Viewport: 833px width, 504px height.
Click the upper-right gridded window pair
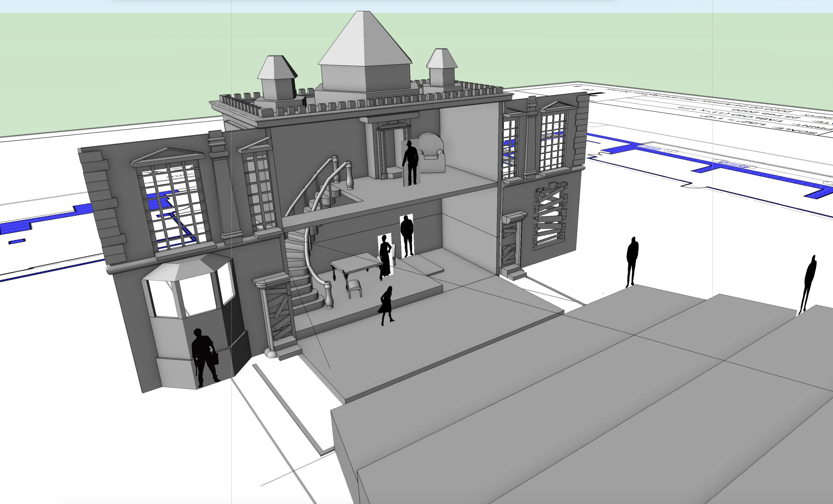tap(552, 142)
